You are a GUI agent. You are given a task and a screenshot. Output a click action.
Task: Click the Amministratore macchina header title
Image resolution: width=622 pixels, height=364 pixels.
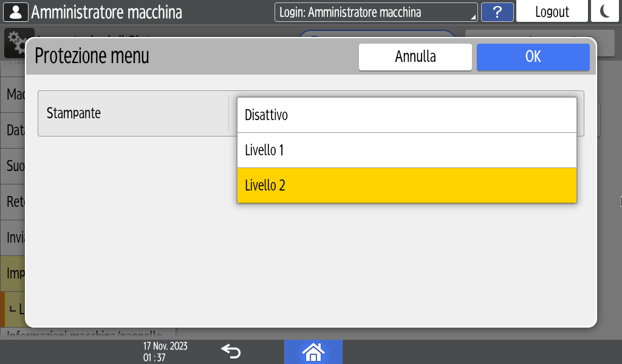pos(106,12)
